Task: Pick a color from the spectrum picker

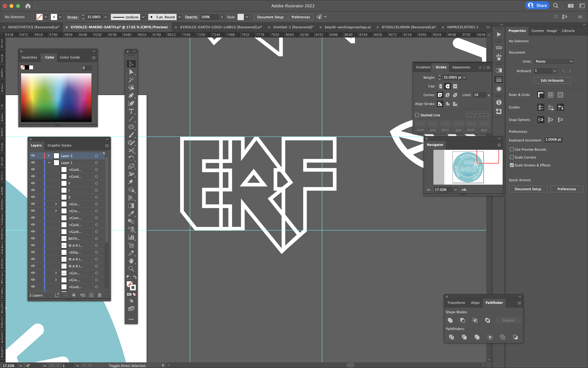Action: coord(56,98)
